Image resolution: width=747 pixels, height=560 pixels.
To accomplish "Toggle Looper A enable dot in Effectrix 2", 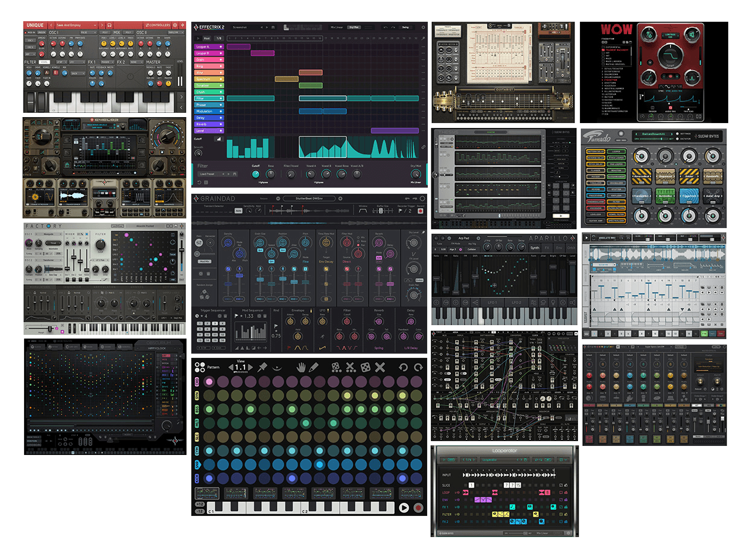I will coord(221,46).
